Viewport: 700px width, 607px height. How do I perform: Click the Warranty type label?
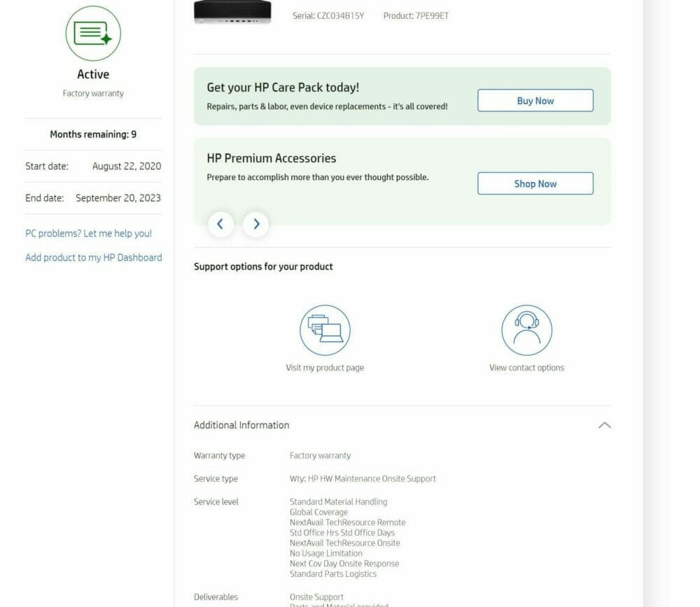pos(219,455)
